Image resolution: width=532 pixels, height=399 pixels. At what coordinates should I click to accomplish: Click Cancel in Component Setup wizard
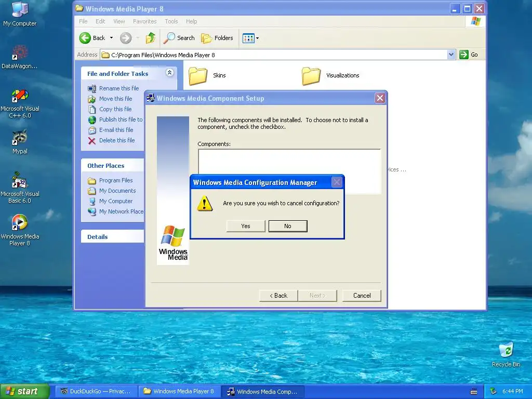click(362, 296)
